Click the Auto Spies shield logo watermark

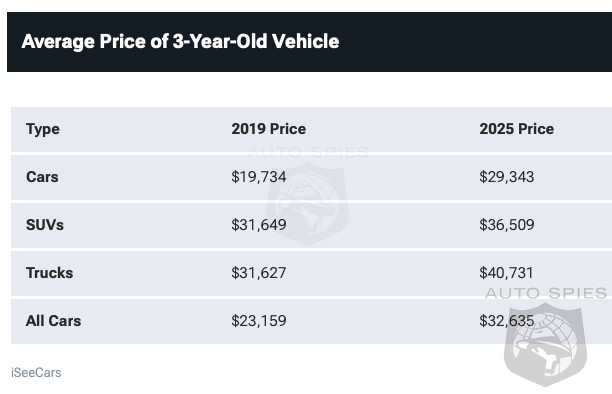pyautogui.click(x=545, y=345)
